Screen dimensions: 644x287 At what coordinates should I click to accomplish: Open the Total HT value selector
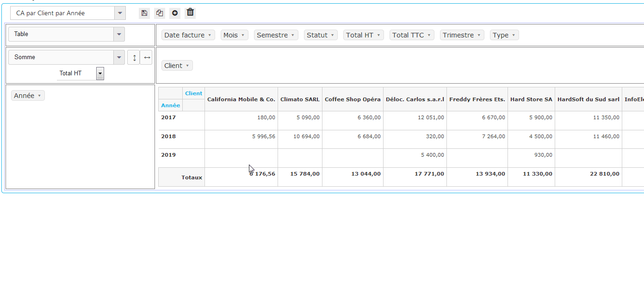coord(100,73)
